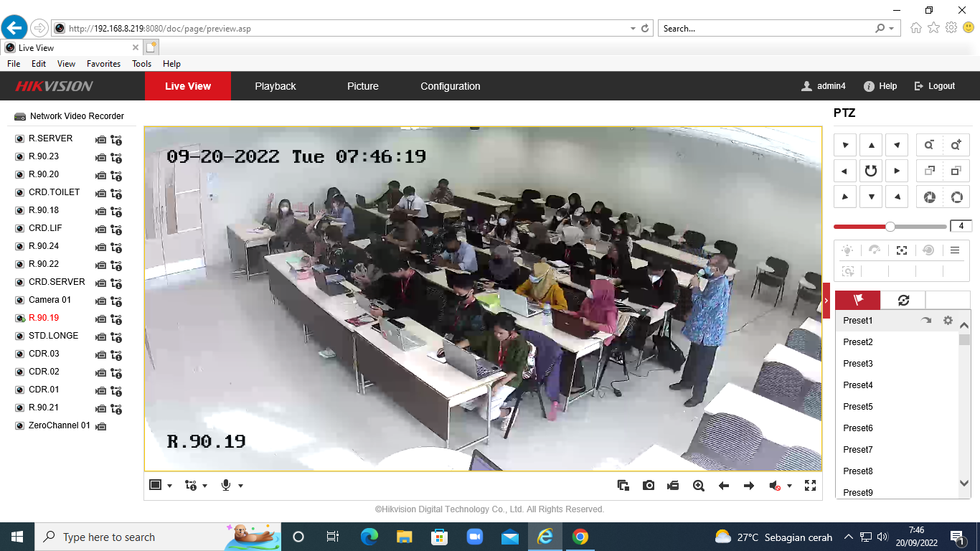This screenshot has height=551, width=980.
Task: Toggle record icon for ZeroChannel 01
Action: [x=101, y=426]
